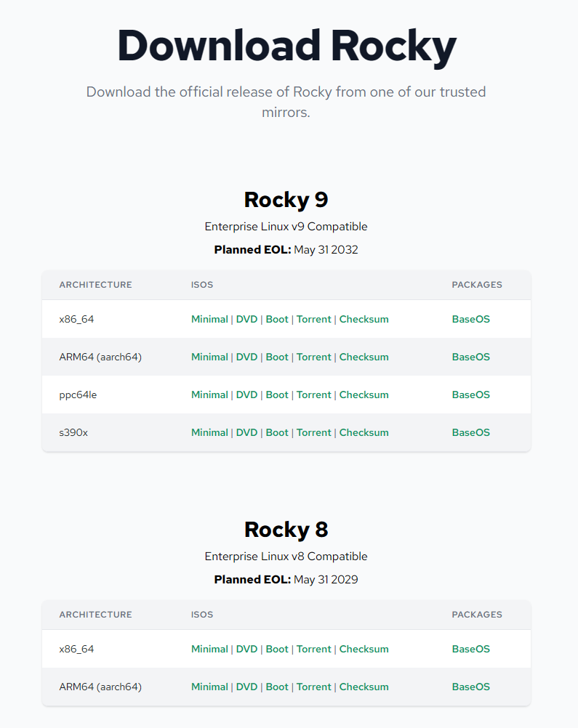Download Rocky 9 ARM64 Minimal ISO
578x728 pixels.
209,357
